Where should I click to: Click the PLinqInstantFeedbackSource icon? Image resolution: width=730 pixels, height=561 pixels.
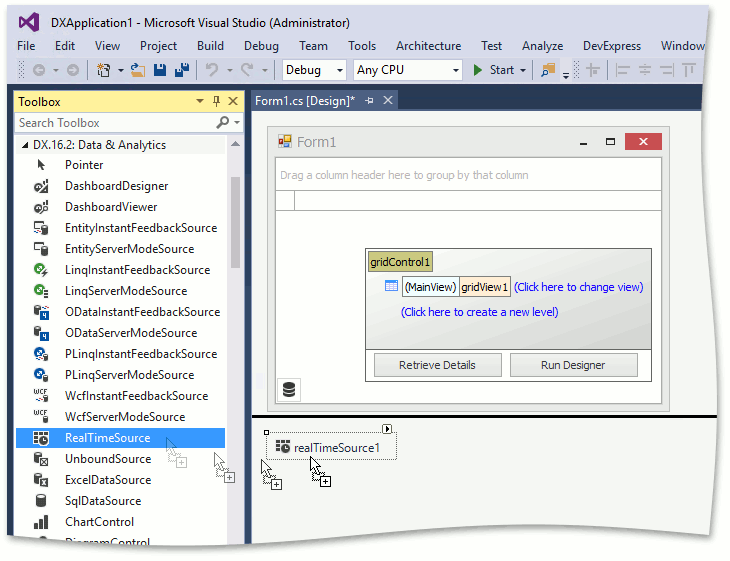41,354
